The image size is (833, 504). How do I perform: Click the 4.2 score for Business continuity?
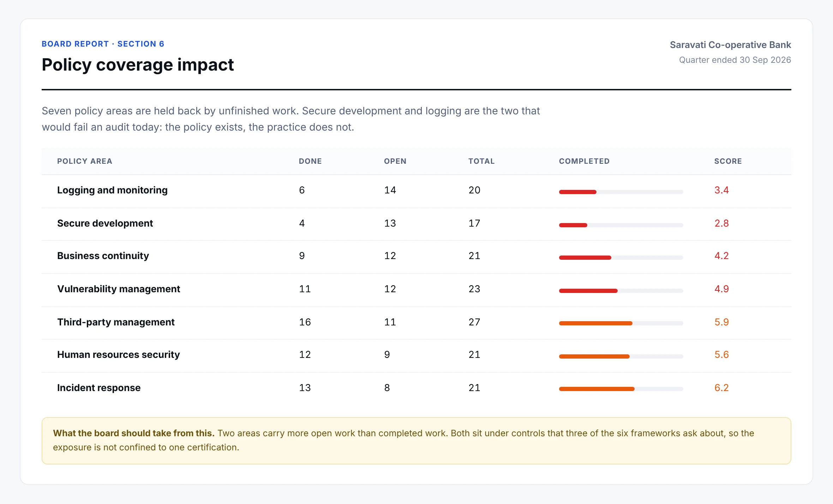tap(721, 256)
